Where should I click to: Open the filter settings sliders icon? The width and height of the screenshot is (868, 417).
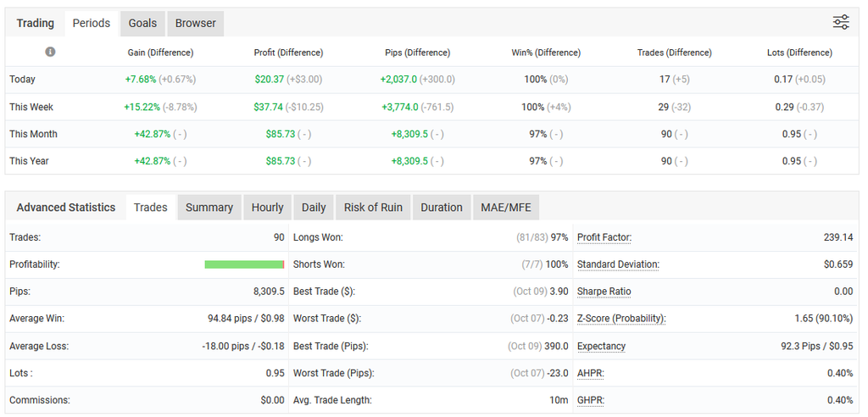tap(840, 23)
